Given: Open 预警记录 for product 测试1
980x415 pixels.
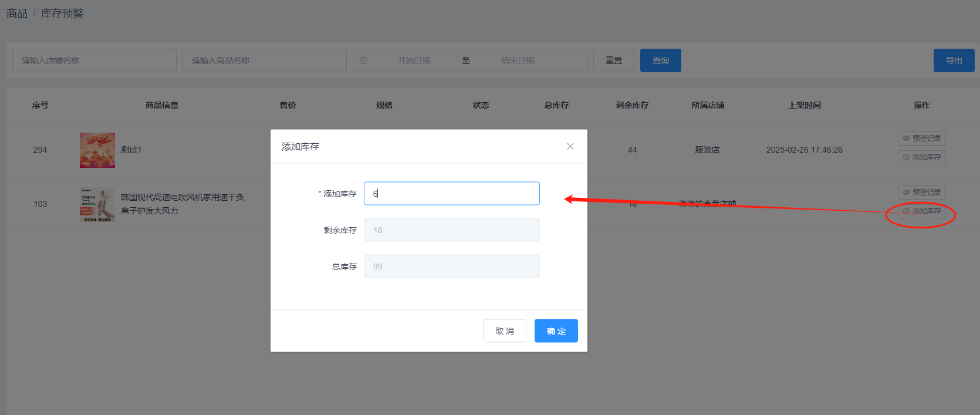Looking at the screenshot, I should [x=921, y=139].
